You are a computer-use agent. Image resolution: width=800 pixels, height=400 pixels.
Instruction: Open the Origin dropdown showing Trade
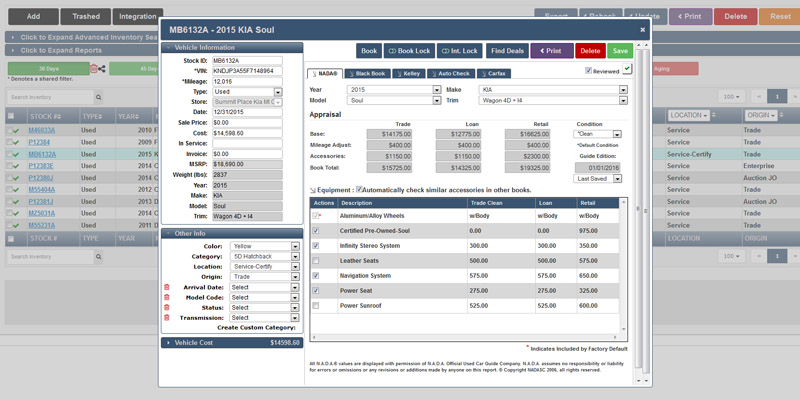265,277
